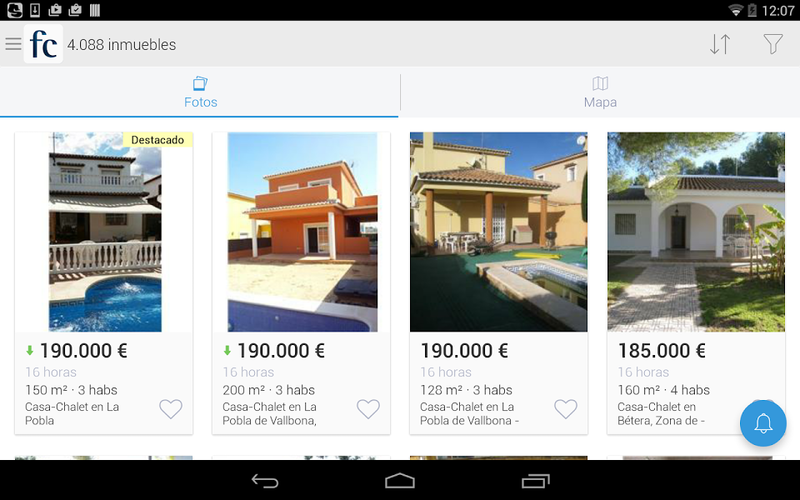This screenshot has height=500, width=800.
Task: Favorite the 128 m² chalet listing
Action: coord(565,409)
